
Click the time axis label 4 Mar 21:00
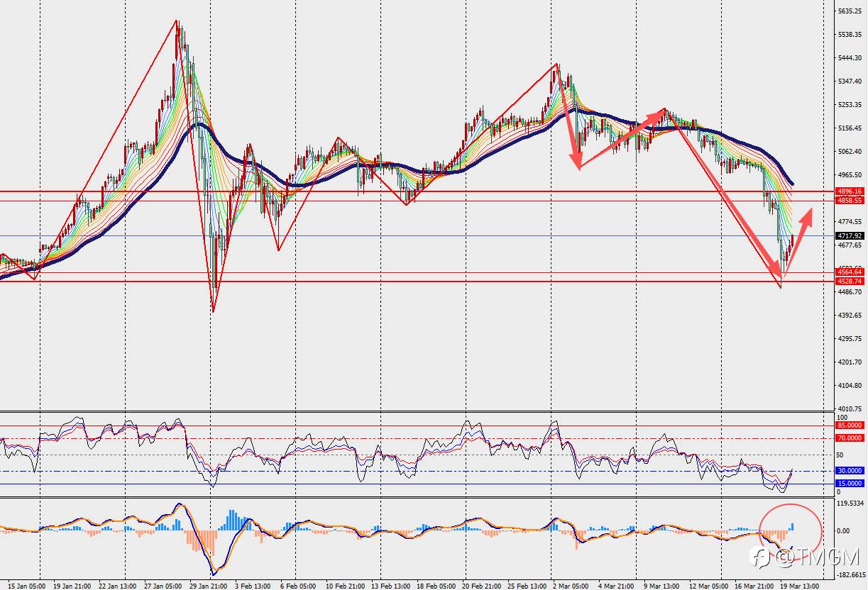click(616, 586)
